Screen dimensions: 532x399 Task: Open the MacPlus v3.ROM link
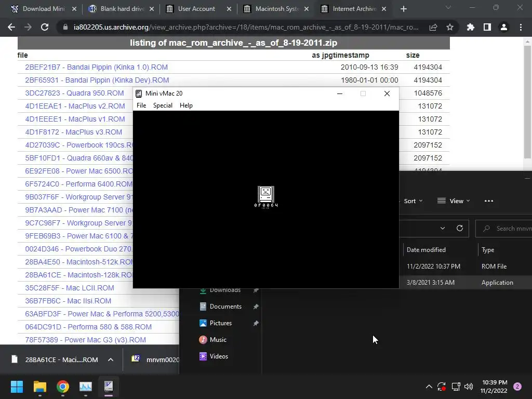[74, 132]
